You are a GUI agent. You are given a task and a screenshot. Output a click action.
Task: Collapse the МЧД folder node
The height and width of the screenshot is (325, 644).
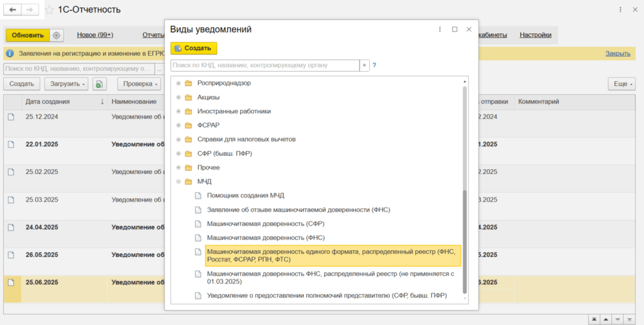click(179, 182)
